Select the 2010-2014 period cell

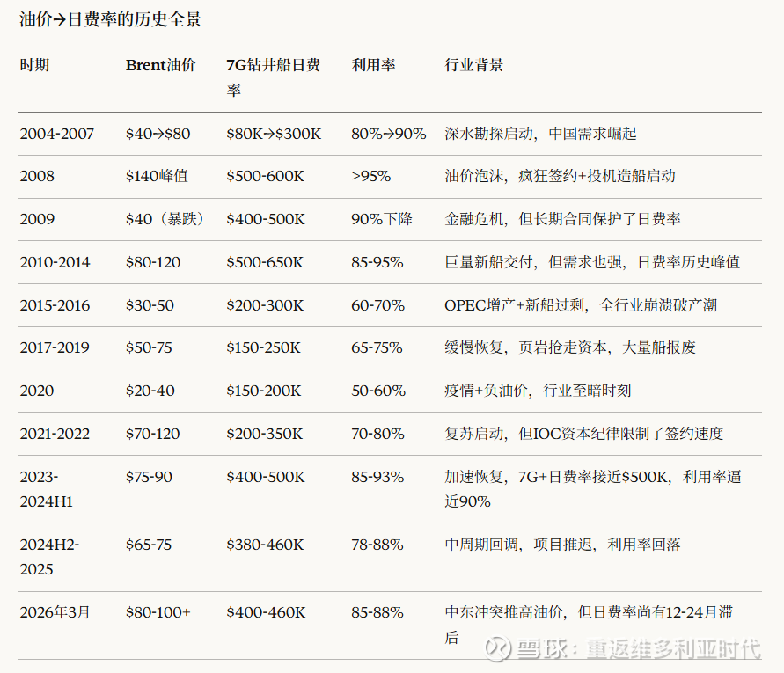coord(55,262)
